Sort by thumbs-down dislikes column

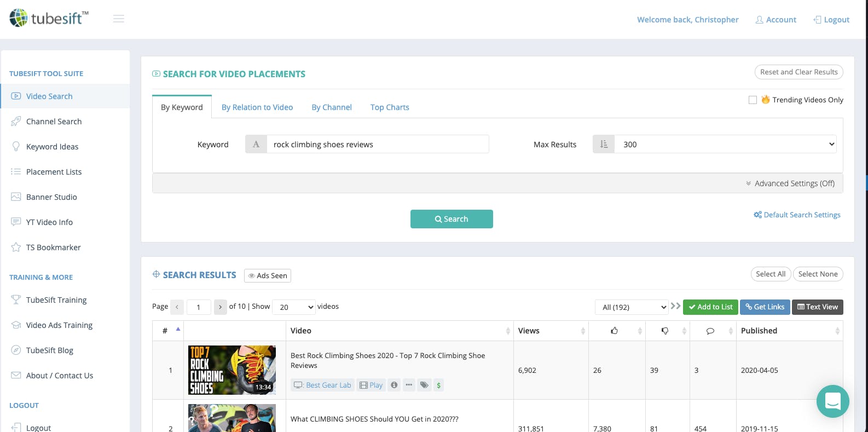(x=668, y=331)
